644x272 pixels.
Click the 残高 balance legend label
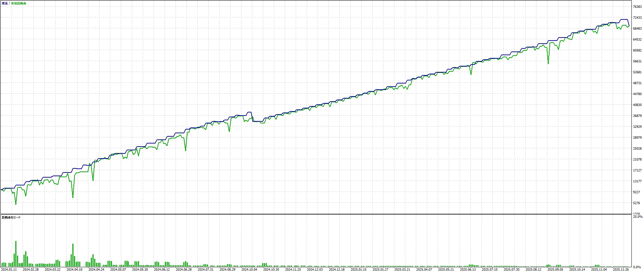pyautogui.click(x=5, y=3)
